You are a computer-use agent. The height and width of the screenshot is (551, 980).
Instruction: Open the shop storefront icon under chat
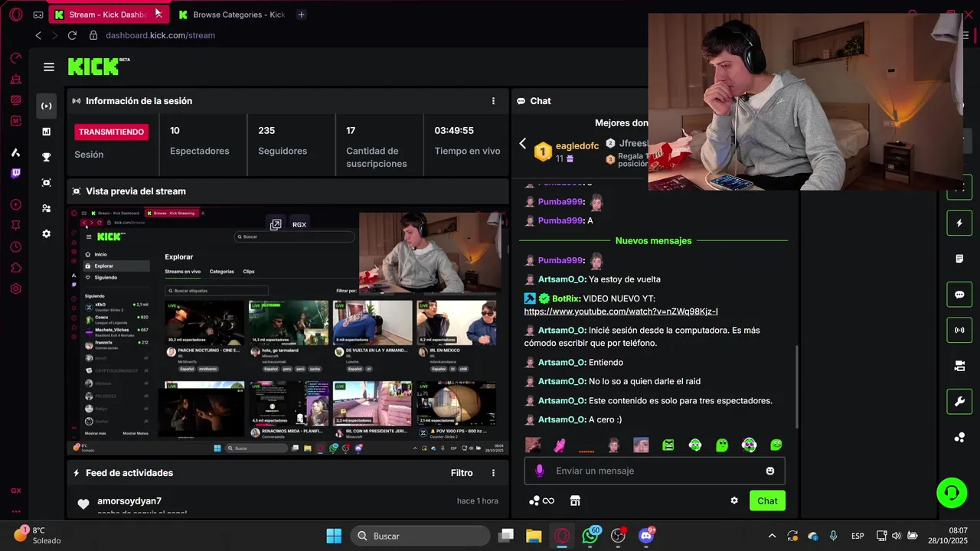[x=575, y=500]
